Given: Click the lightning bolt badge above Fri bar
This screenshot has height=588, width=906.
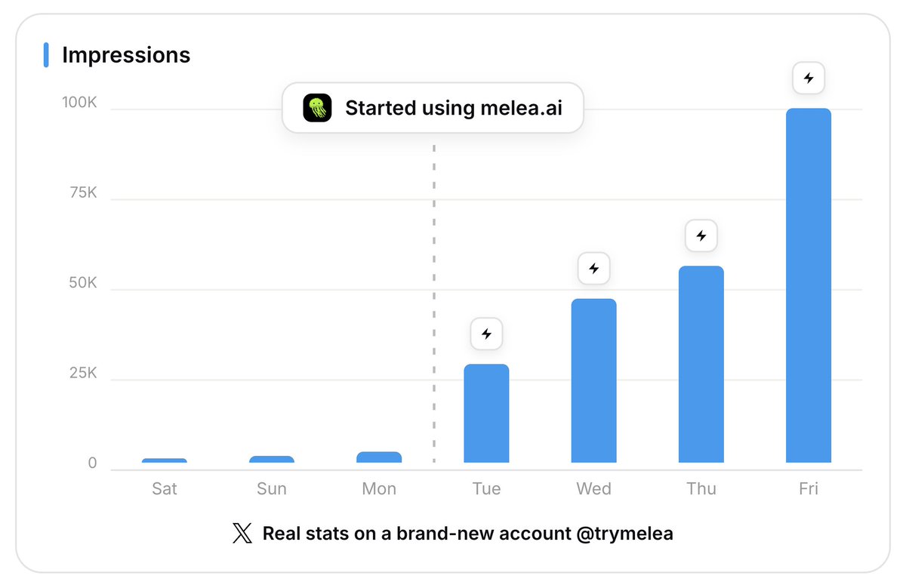Looking at the screenshot, I should pos(809,78).
